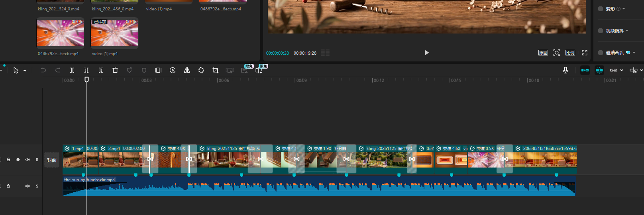Viewport: 644px width, 215px height.
Task: Toggle visibility eye on the video track
Action: 18,160
